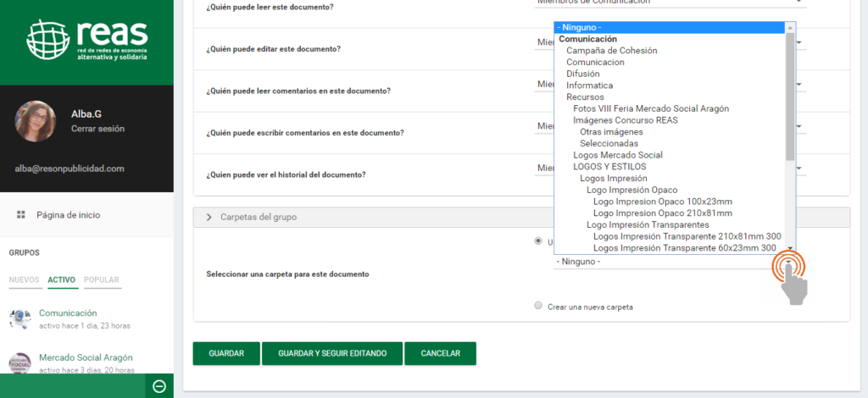
Task: Open the folder selection dropdown showing Ninguno
Action: (x=674, y=262)
